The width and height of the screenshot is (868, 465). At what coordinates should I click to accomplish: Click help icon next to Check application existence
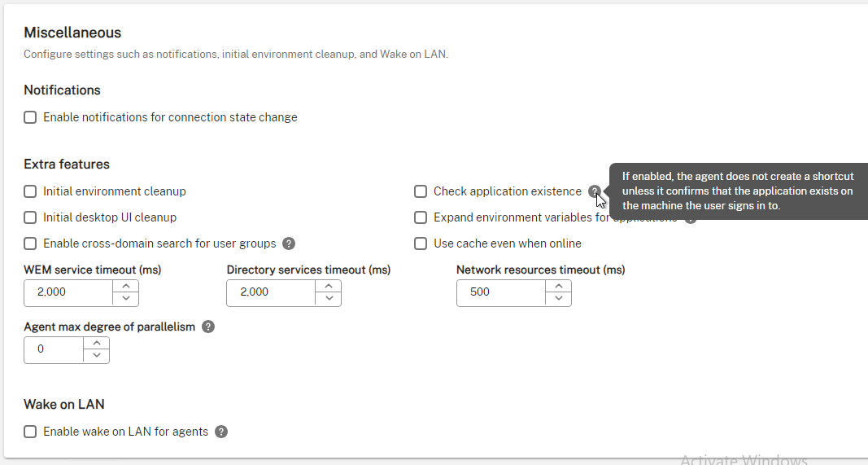pyautogui.click(x=594, y=191)
